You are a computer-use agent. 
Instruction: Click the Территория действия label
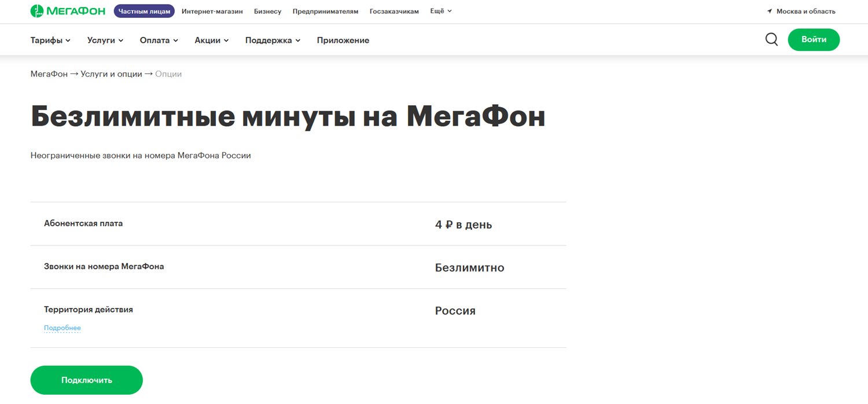pos(89,310)
